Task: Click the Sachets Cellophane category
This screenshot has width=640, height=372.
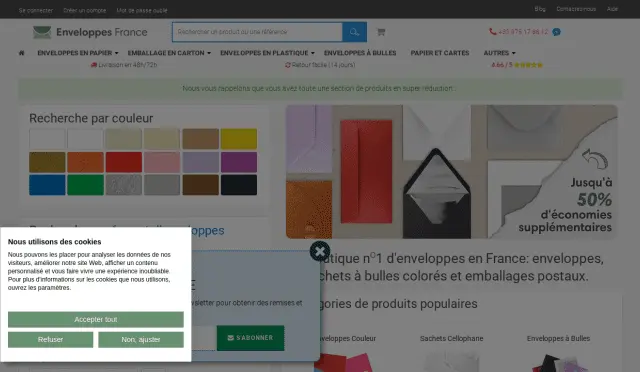Action: click(x=451, y=339)
